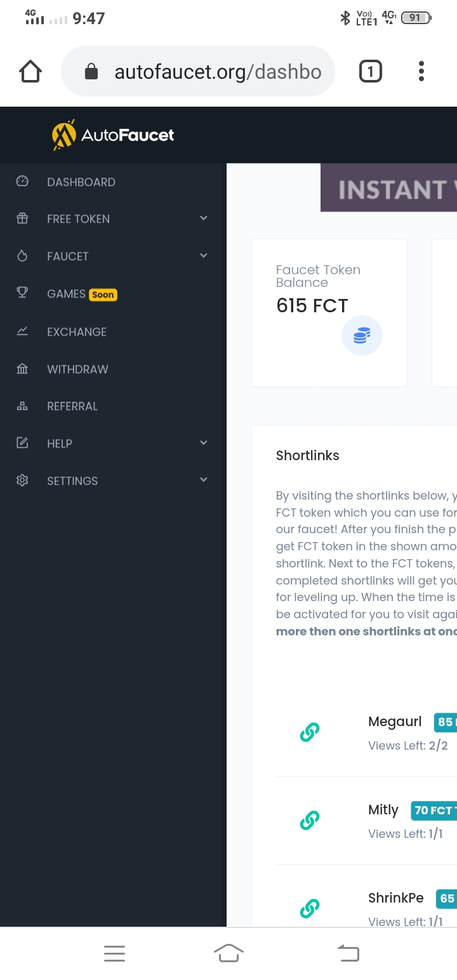
Task: Click the Free Token gift icon
Action: 22,218
